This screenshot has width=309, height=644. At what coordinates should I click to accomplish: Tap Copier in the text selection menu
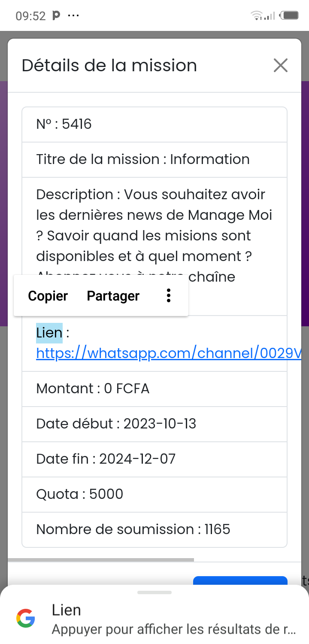pos(48,296)
